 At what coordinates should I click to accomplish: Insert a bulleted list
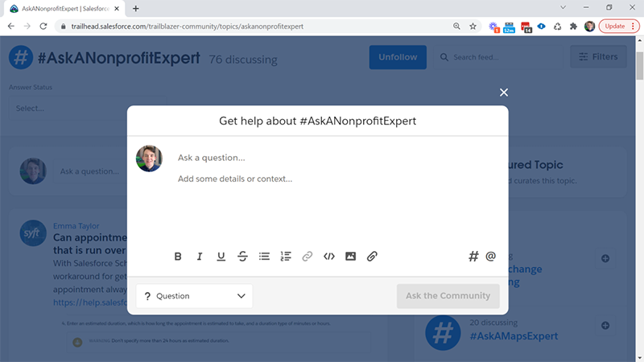coord(264,256)
